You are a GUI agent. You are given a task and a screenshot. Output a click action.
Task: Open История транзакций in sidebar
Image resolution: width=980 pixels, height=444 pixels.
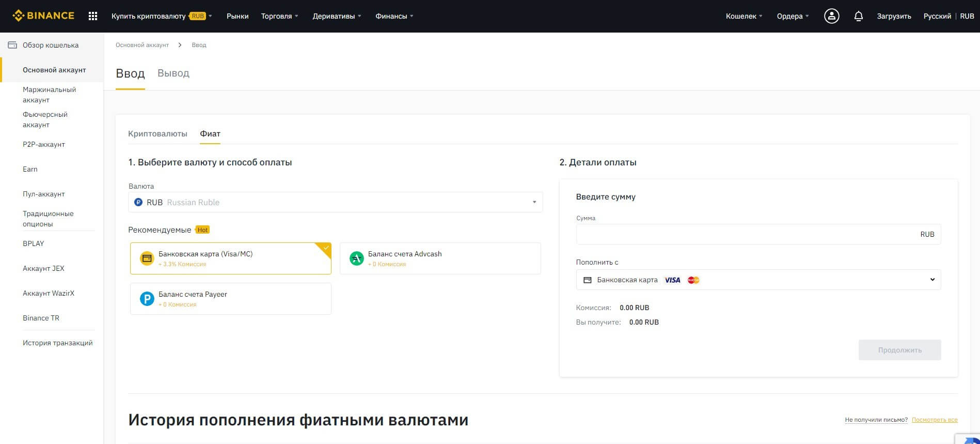(x=58, y=343)
